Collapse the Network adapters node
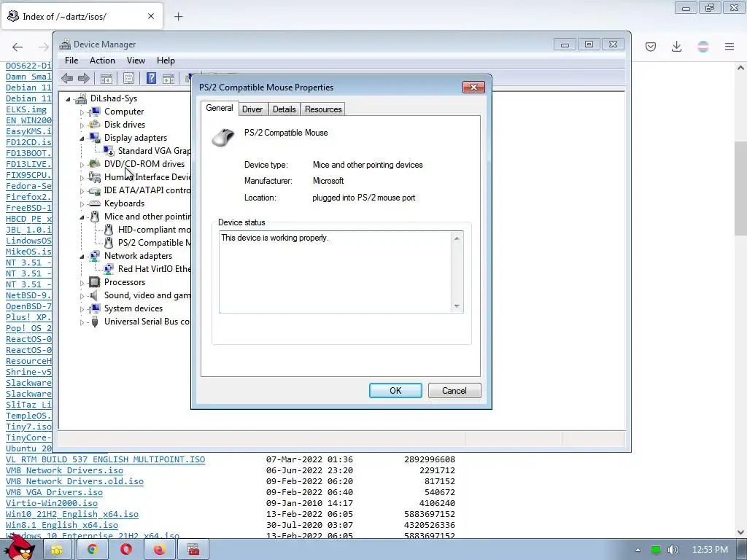 click(82, 257)
